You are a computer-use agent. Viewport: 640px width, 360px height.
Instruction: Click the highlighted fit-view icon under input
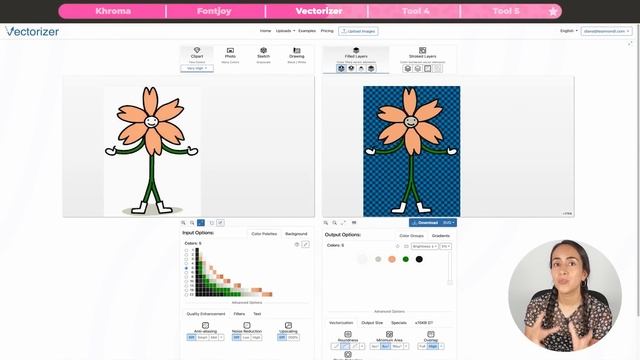click(x=201, y=223)
